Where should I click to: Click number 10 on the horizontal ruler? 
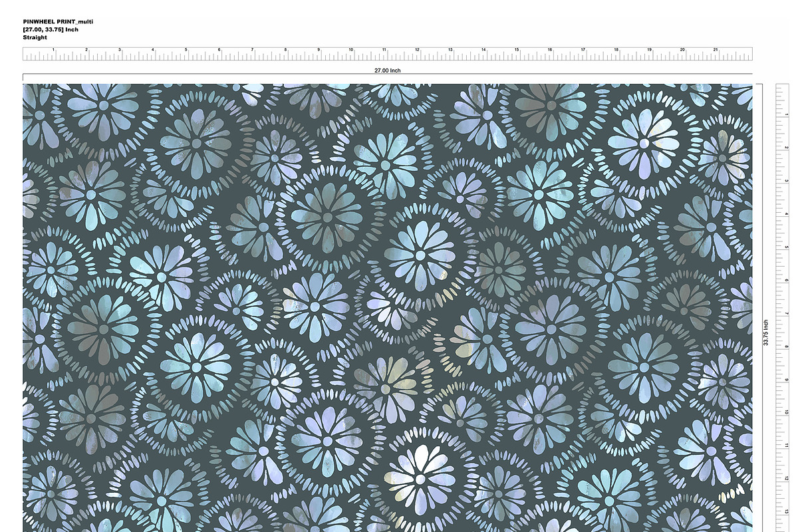coord(350,50)
